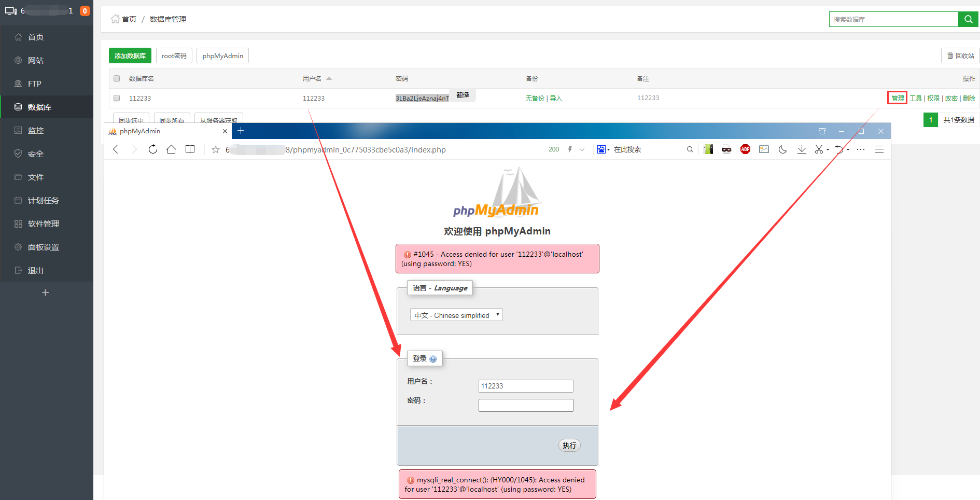Click the magnifier search icon in browser
980x500 pixels.
click(x=690, y=149)
